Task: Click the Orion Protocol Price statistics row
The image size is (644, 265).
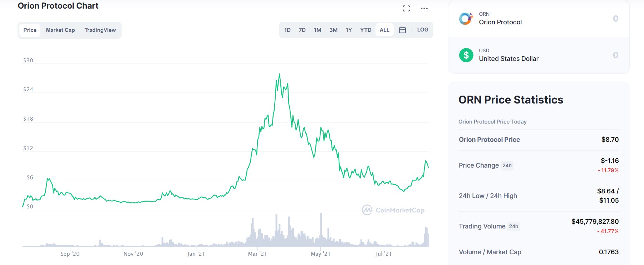Action: tap(489, 140)
